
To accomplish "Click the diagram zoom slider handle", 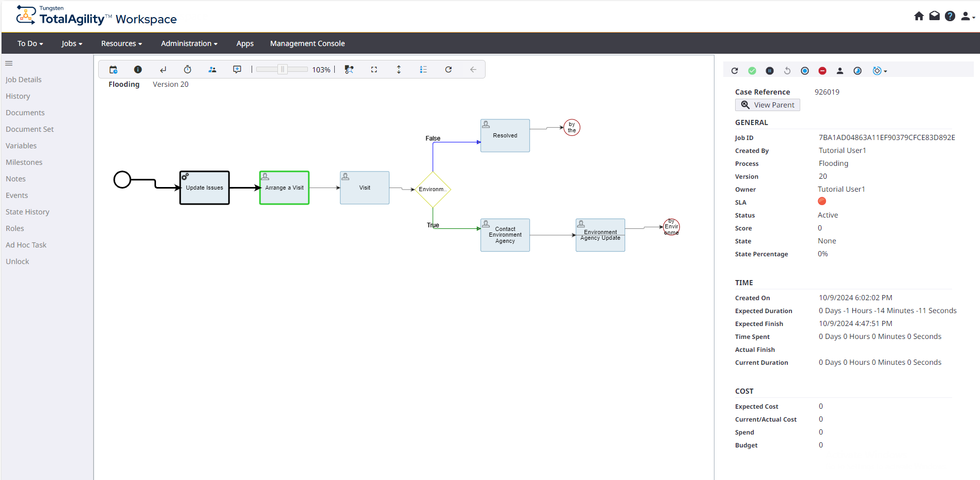I will coord(283,70).
